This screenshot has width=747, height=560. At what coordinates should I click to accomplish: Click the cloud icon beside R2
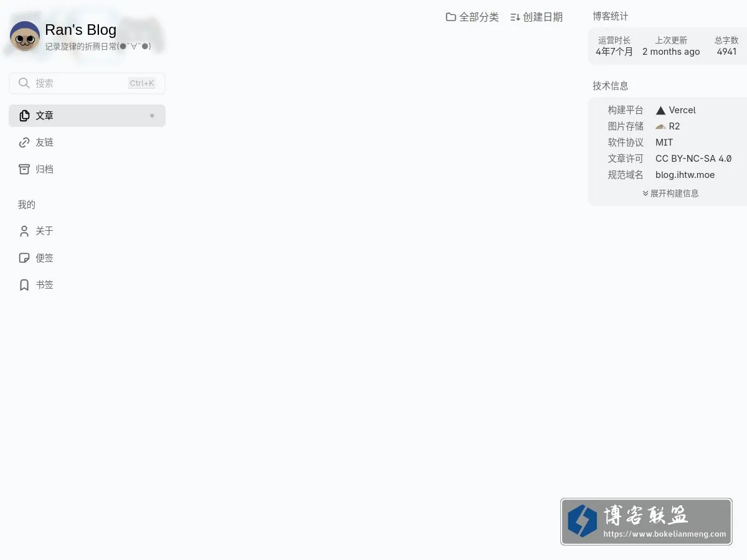click(660, 126)
